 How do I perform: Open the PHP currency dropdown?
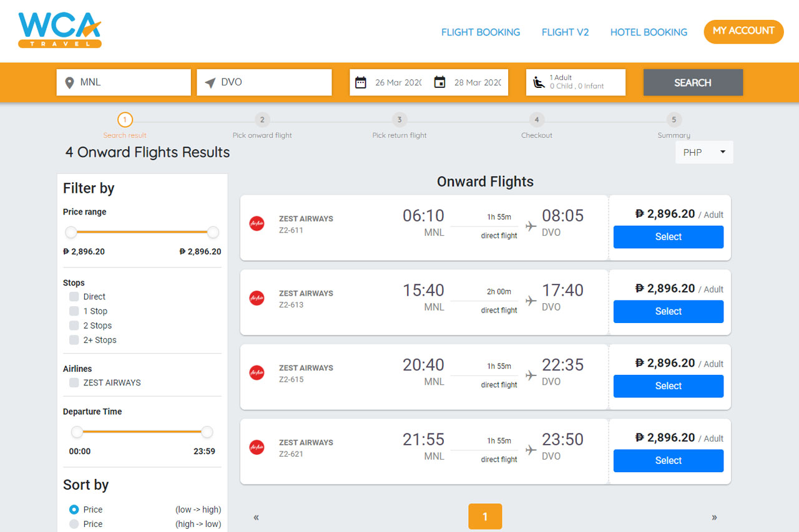click(704, 152)
